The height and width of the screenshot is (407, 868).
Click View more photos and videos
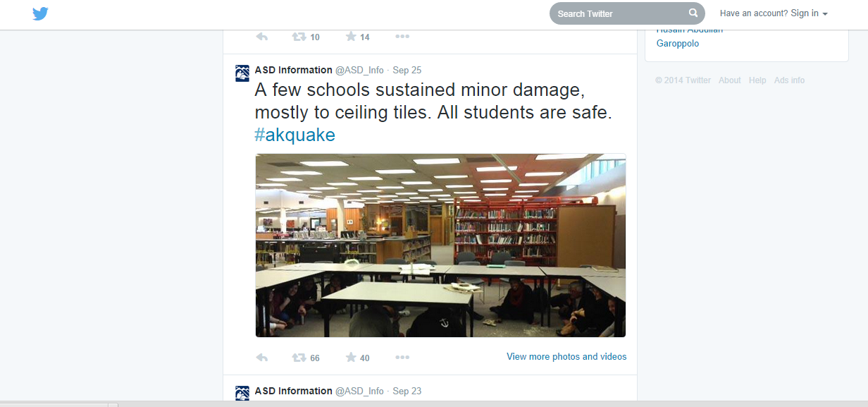click(566, 357)
